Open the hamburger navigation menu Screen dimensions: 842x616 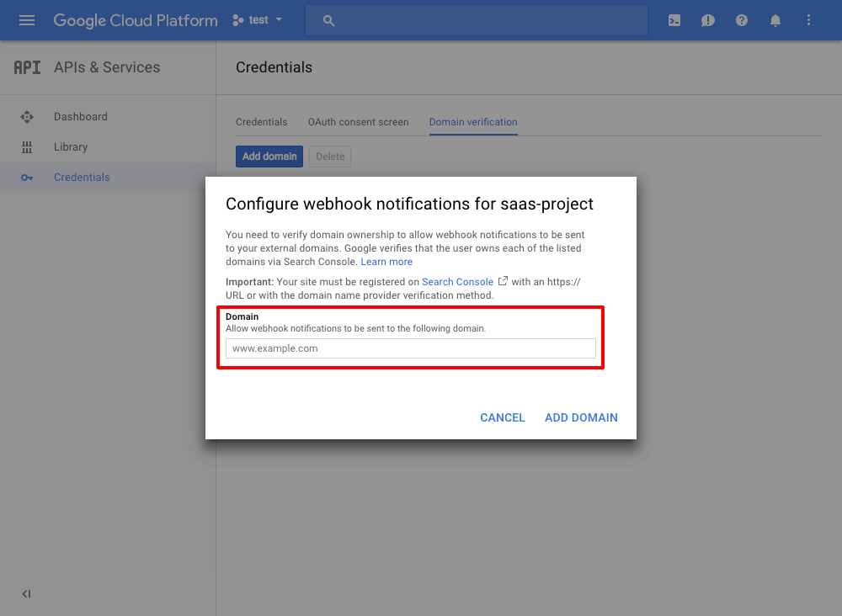(27, 20)
